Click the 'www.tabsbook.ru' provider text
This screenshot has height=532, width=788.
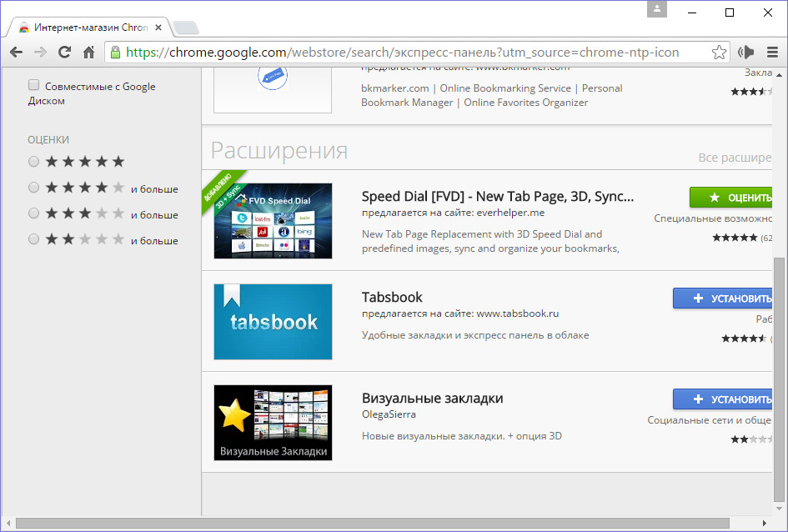pyautogui.click(x=518, y=314)
